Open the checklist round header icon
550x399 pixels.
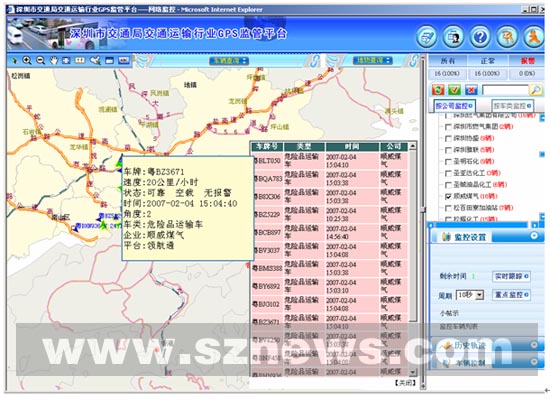(x=427, y=36)
